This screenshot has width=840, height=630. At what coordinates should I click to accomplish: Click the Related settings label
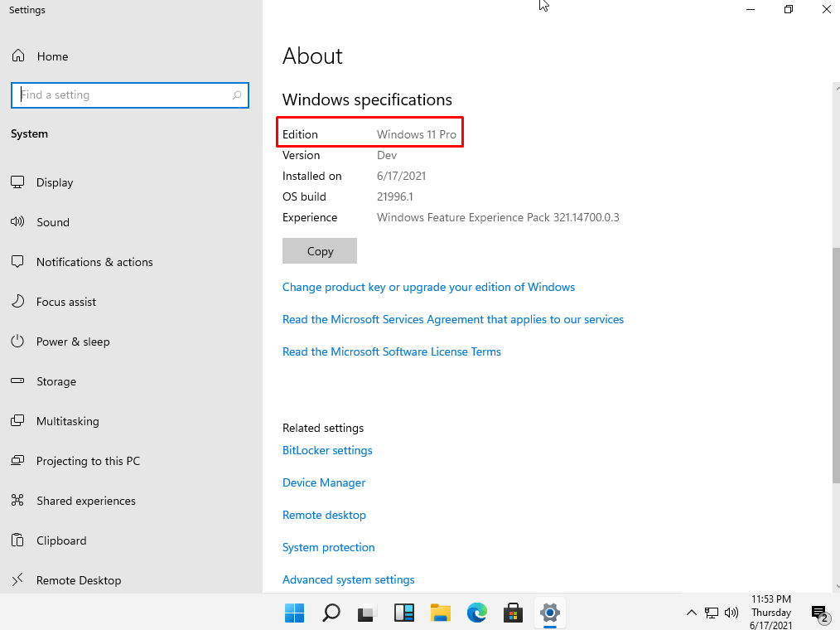tap(323, 428)
